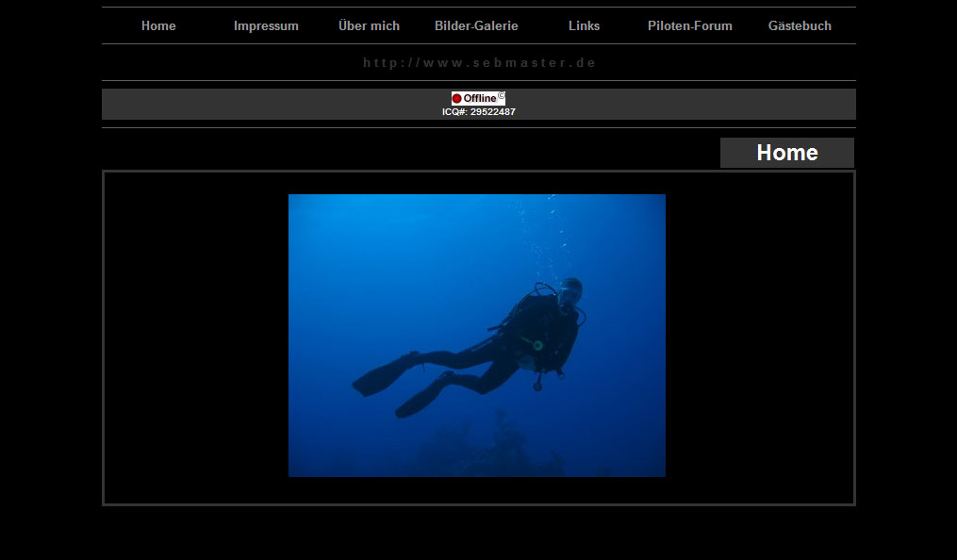The width and height of the screenshot is (957, 560).
Task: Visit the Piloten-Forum
Action: tap(689, 26)
